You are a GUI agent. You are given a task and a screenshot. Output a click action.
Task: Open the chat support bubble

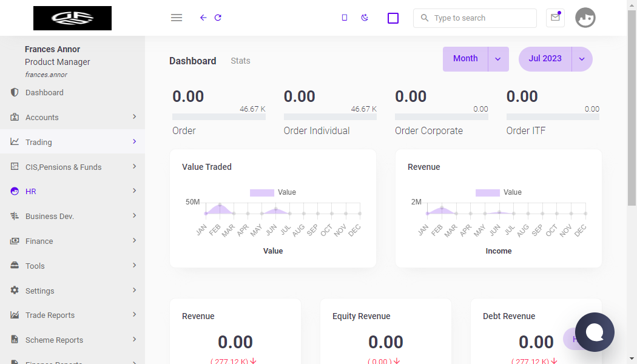[x=595, y=332]
